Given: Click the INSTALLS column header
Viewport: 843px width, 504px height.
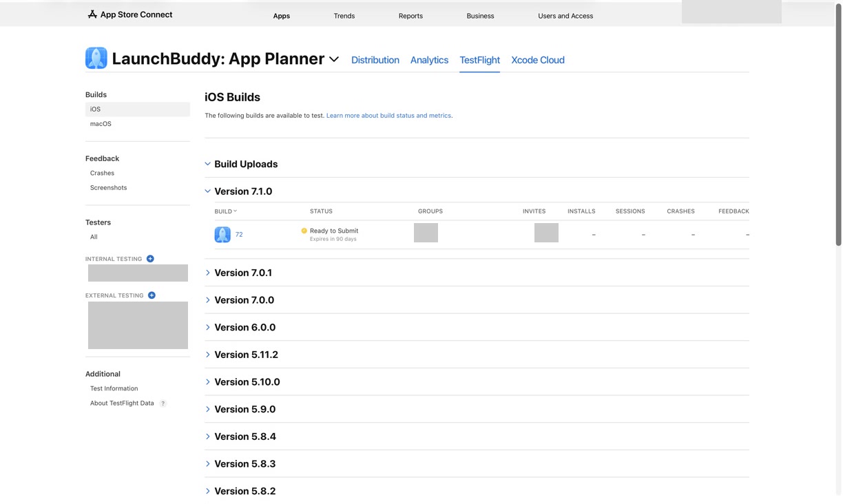Looking at the screenshot, I should [x=581, y=211].
